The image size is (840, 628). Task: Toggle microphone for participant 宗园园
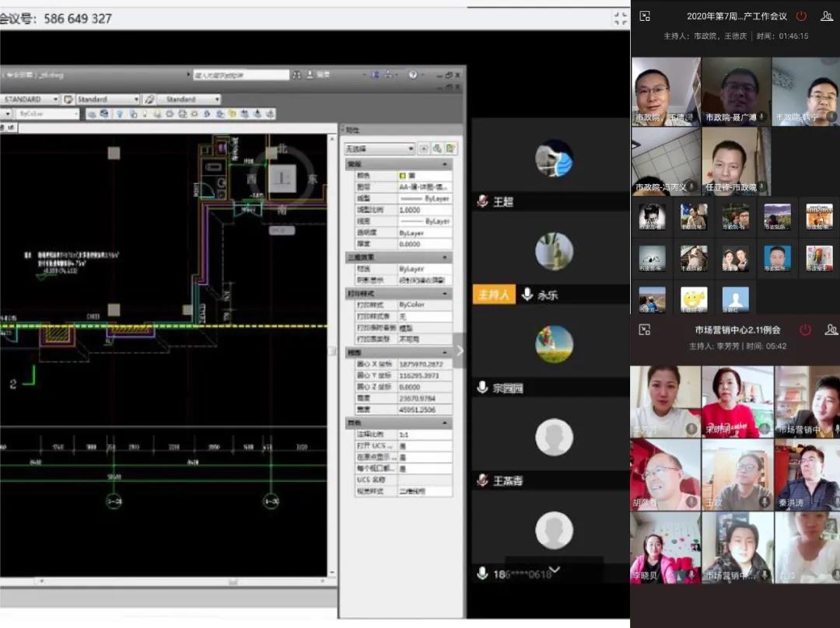[x=482, y=387]
